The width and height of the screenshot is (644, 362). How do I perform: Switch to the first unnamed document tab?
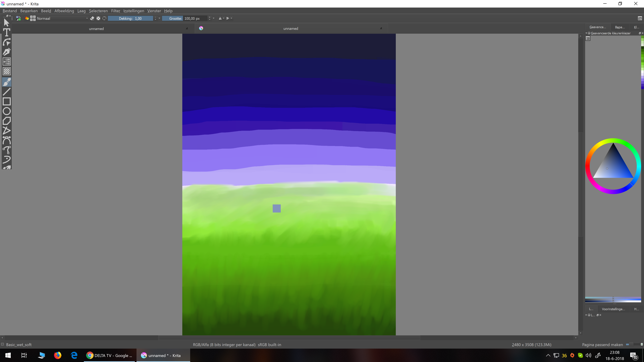[x=96, y=29]
